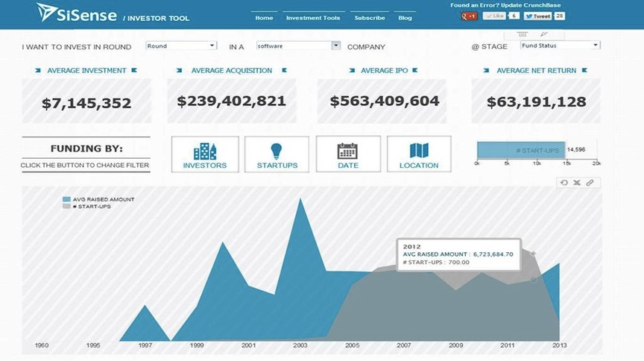This screenshot has width=644, height=361.
Task: Click the Found an Error? Update CrunchBase link
Action: 505,5
